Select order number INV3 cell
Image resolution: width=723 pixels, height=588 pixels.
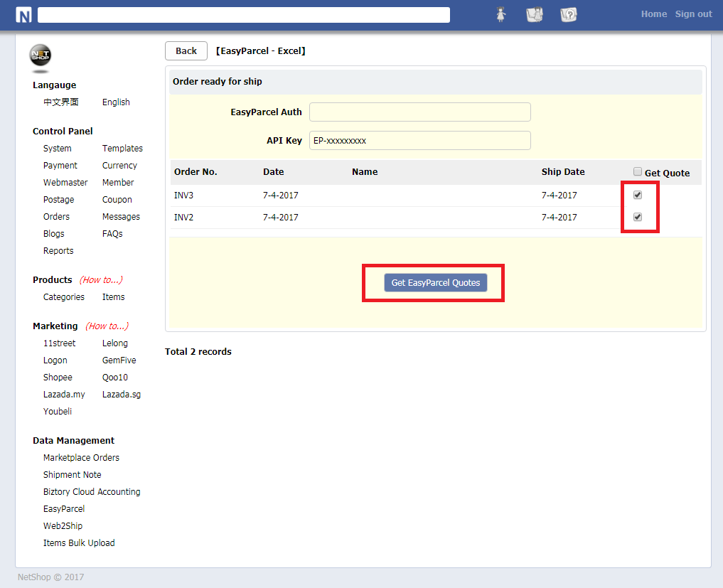pos(183,195)
